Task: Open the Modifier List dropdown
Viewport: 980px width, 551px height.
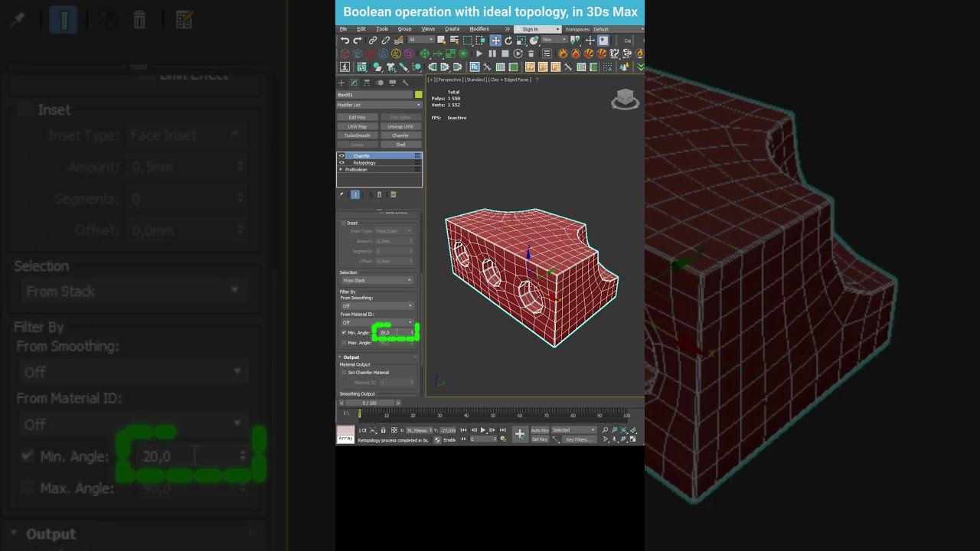Action: pyautogui.click(x=378, y=105)
